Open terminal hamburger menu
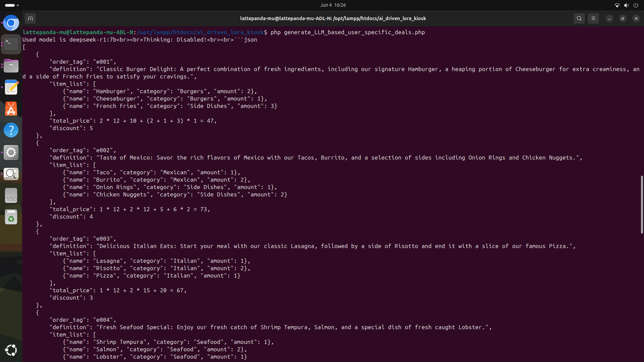 [x=593, y=18]
